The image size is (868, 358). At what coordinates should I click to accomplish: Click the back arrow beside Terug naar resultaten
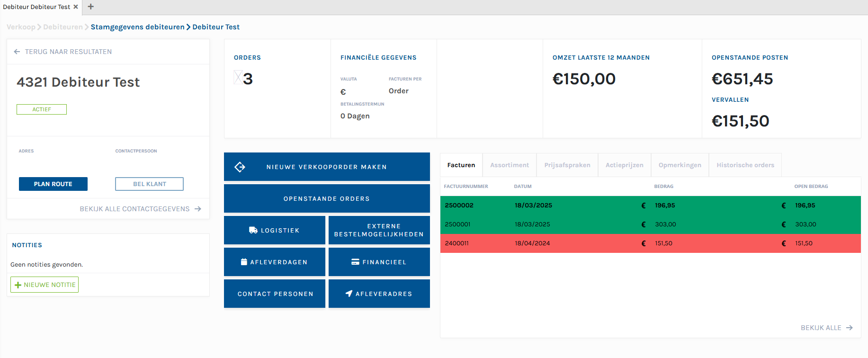pos(17,52)
